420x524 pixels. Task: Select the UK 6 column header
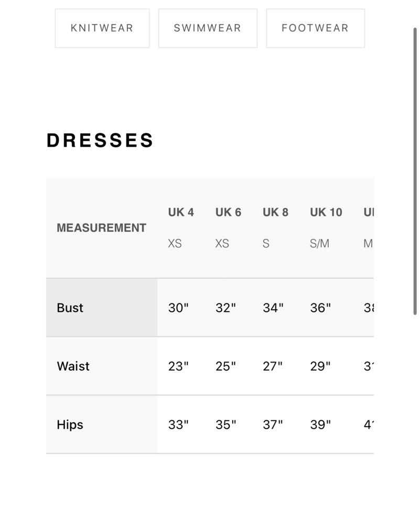(x=228, y=212)
